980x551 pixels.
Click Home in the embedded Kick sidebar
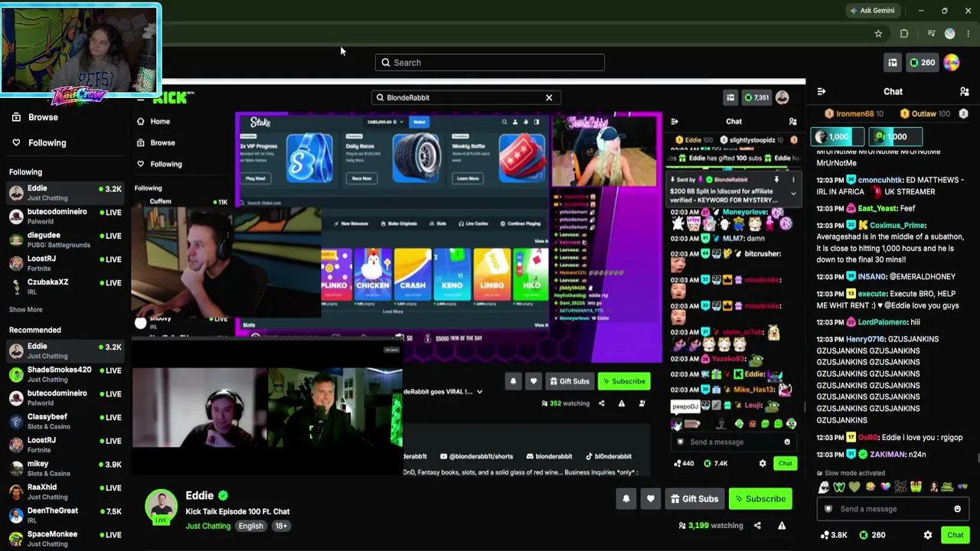coord(153,122)
